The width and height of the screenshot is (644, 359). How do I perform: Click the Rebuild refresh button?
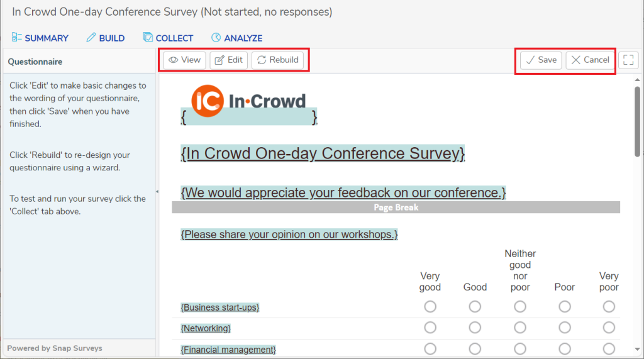click(x=277, y=60)
